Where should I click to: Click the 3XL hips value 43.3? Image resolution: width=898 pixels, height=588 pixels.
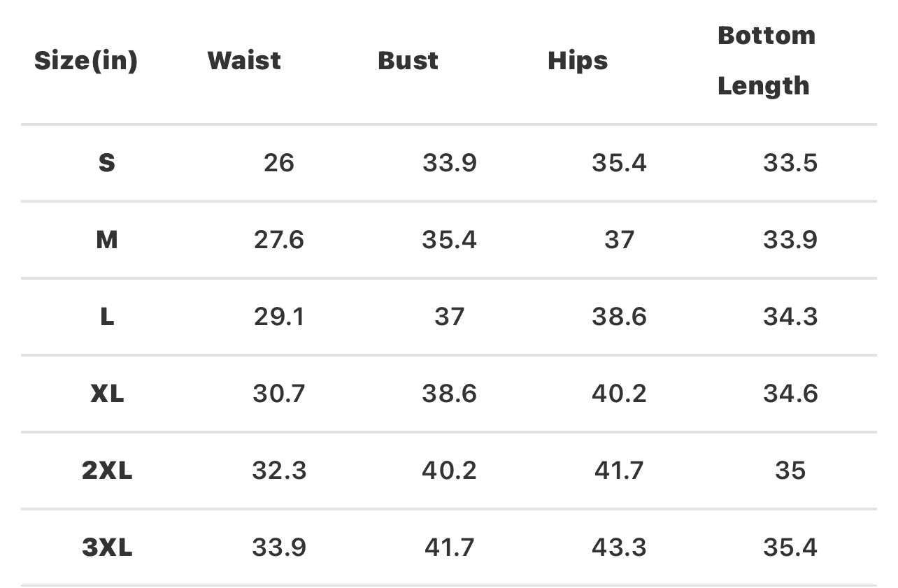[x=619, y=547]
